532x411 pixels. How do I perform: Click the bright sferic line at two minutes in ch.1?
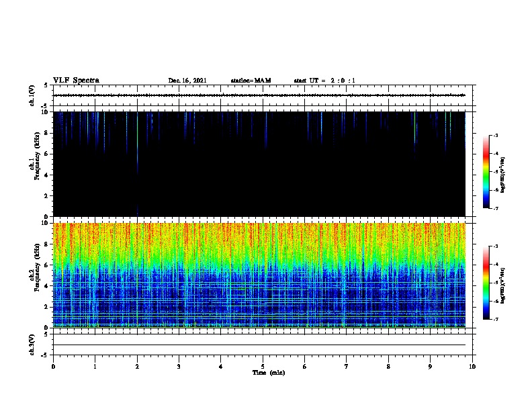[138, 142]
